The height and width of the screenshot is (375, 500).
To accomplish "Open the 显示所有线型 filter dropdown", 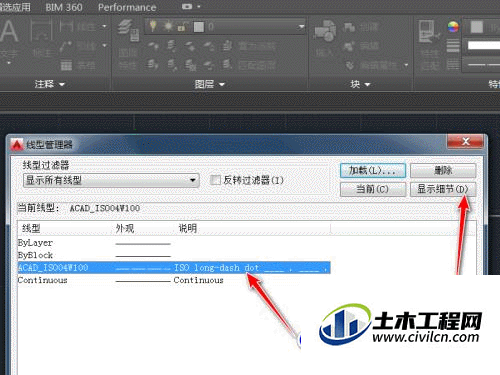I will pyautogui.click(x=111, y=180).
